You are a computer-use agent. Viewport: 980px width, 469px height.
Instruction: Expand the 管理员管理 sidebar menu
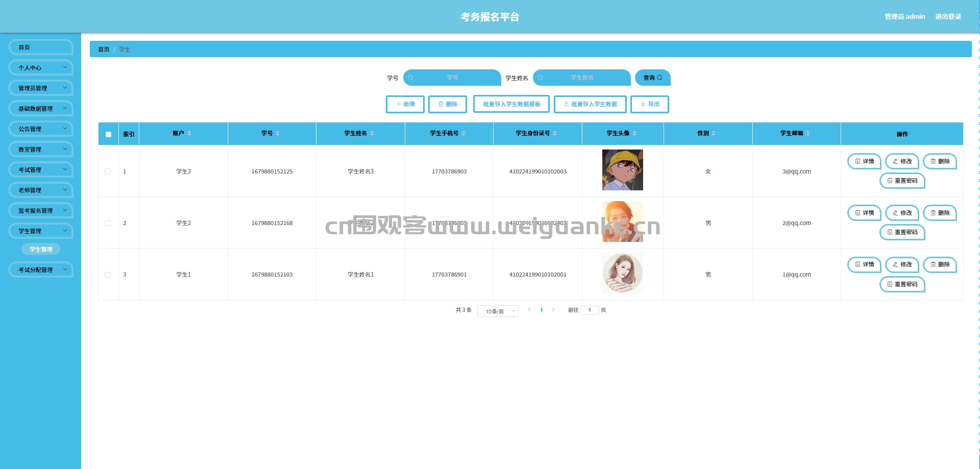(x=41, y=88)
